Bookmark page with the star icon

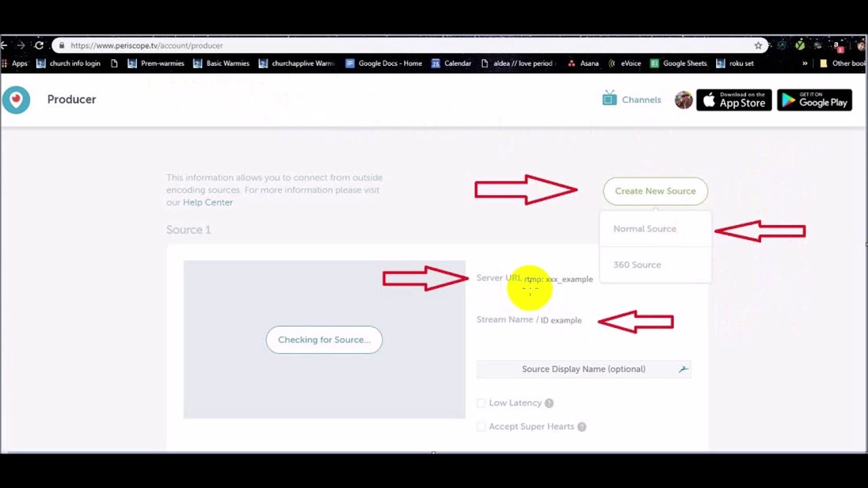coord(758,45)
